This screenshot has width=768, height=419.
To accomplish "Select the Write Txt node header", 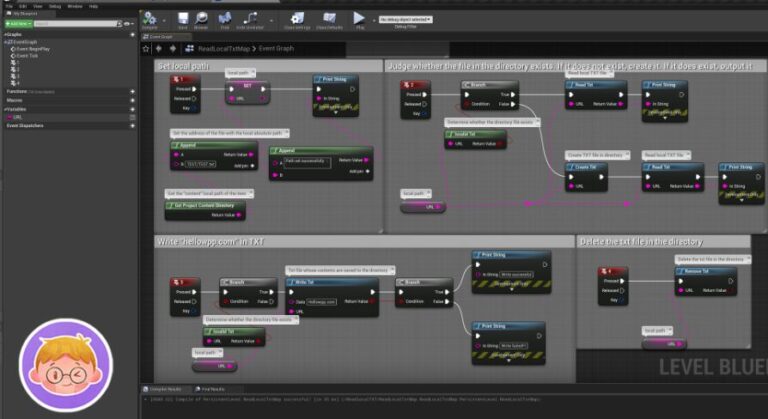I will tap(332, 282).
